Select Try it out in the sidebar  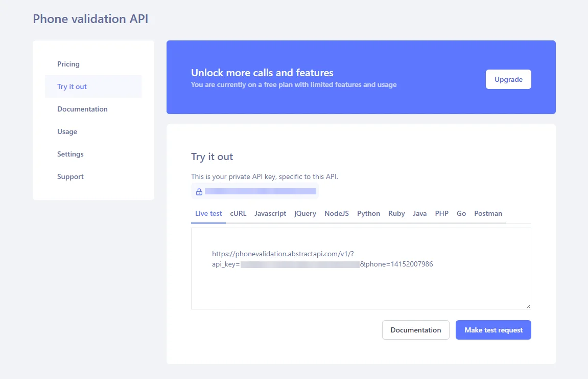tap(72, 86)
